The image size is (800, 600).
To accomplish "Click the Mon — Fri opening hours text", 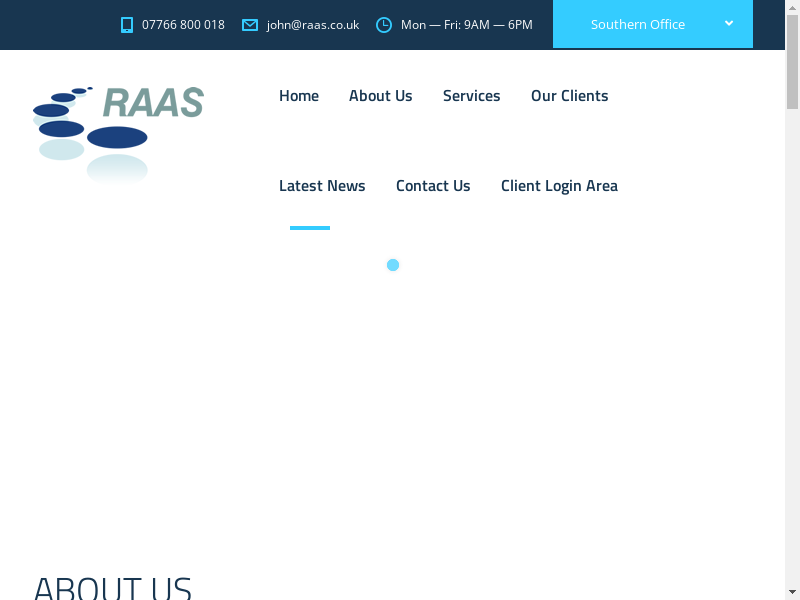I will point(466,25).
